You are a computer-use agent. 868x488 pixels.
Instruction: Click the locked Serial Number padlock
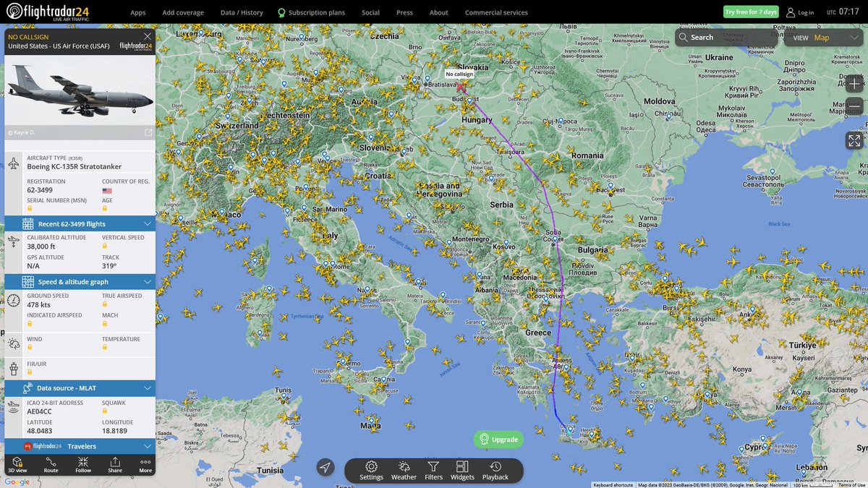coord(30,208)
